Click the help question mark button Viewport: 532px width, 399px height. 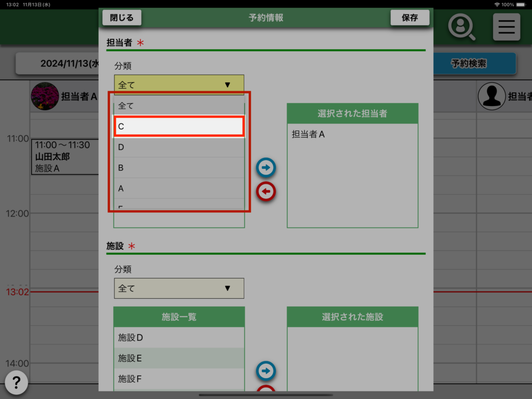tap(17, 383)
